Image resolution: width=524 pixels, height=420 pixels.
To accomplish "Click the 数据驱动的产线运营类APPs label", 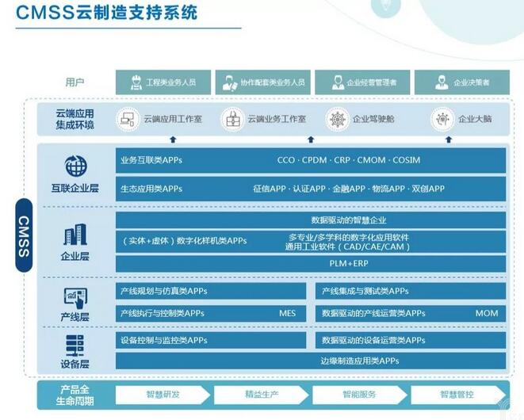I will coord(373,313).
